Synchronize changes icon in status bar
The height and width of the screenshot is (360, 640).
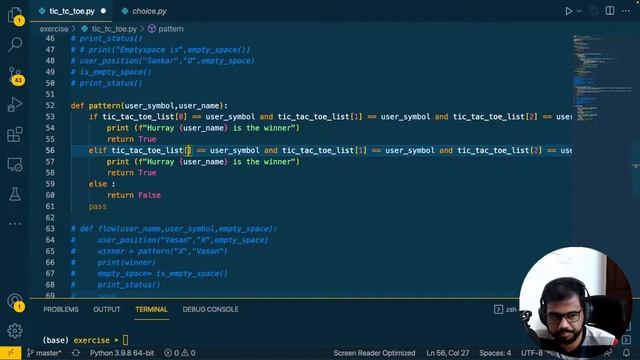tap(76, 353)
